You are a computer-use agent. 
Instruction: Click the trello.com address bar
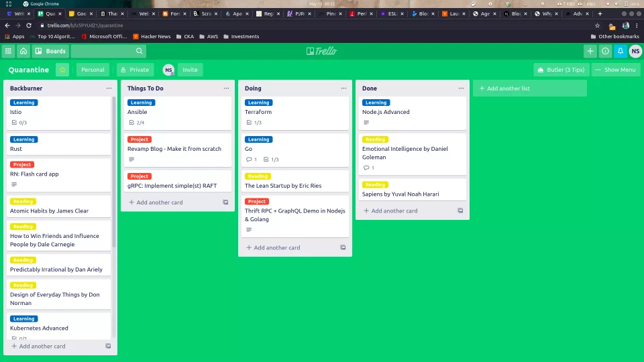point(85,25)
